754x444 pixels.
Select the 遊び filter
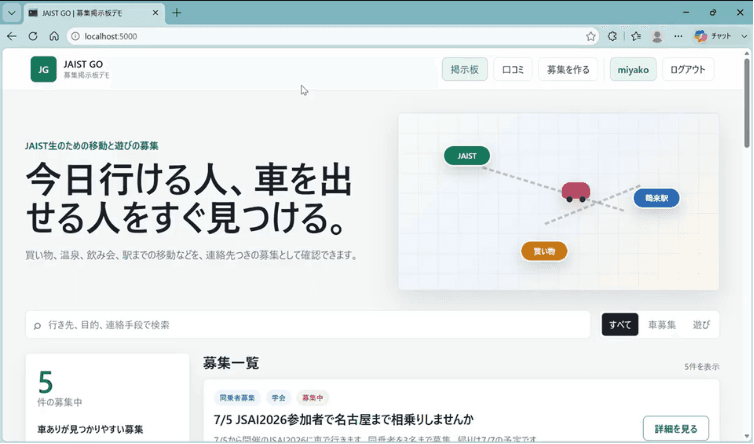tap(701, 325)
